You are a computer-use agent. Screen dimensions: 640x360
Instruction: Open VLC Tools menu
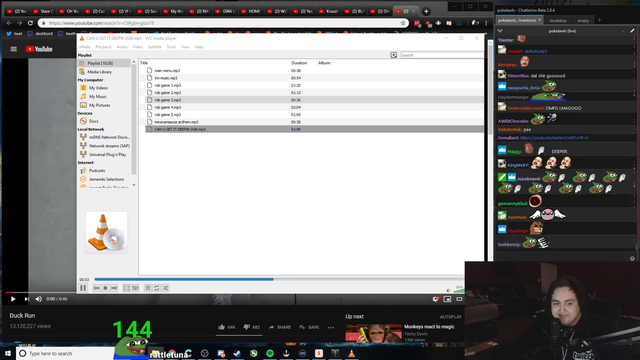[x=171, y=47]
